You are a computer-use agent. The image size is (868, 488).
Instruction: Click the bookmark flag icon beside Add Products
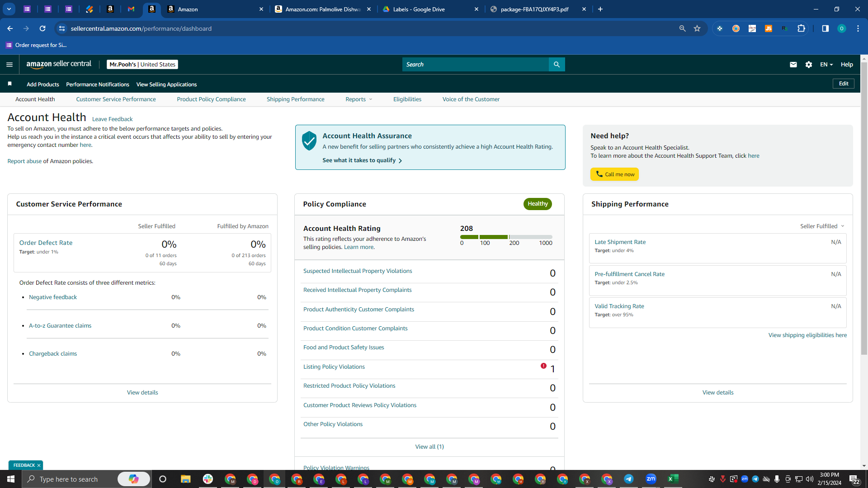tap(10, 84)
